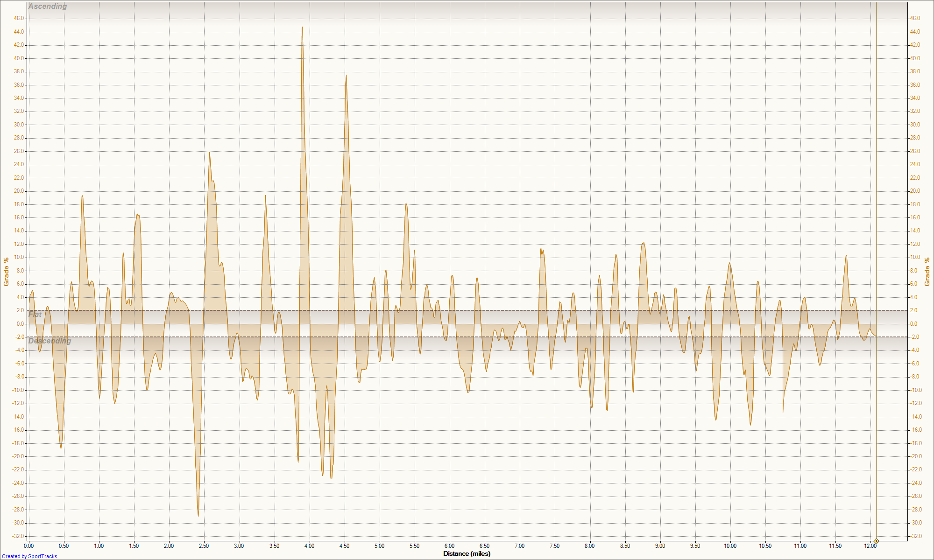934x560 pixels.
Task: Click the 26% peak near mile 2.55
Action: click(209, 153)
